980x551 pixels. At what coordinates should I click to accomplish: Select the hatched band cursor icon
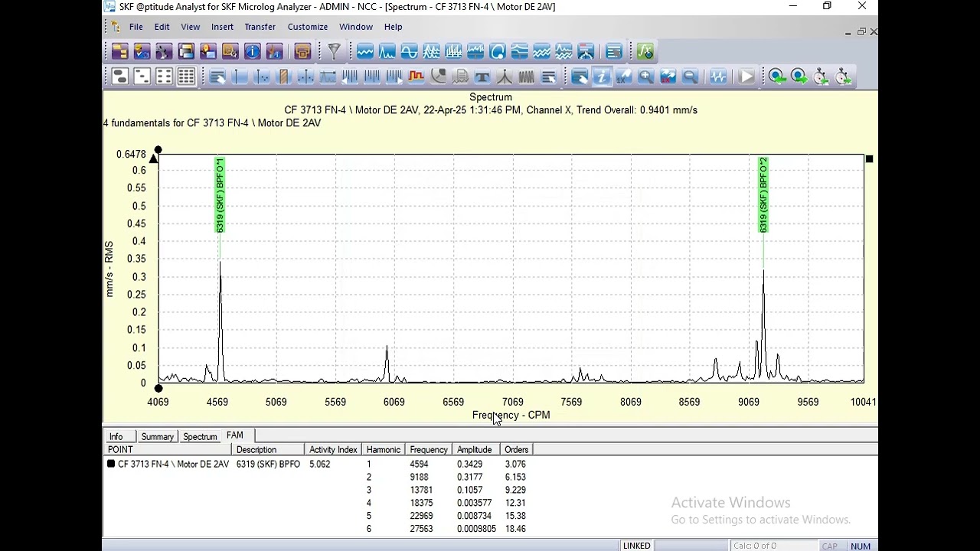pyautogui.click(x=284, y=77)
